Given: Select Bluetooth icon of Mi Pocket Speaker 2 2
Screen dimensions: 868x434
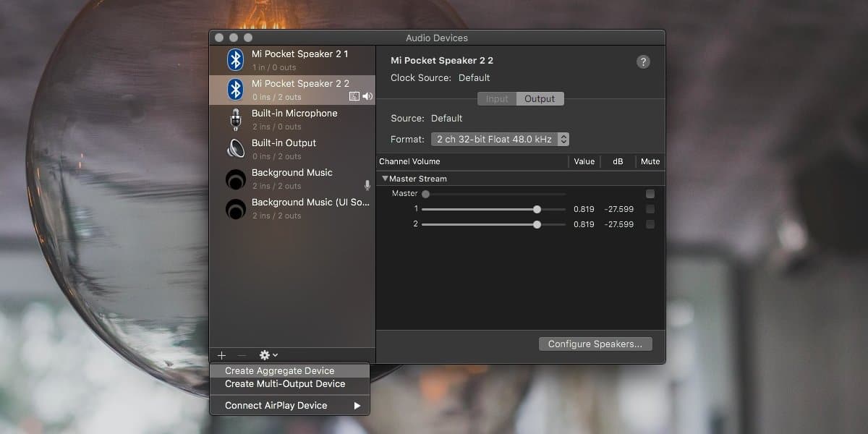Looking at the screenshot, I should pos(235,89).
